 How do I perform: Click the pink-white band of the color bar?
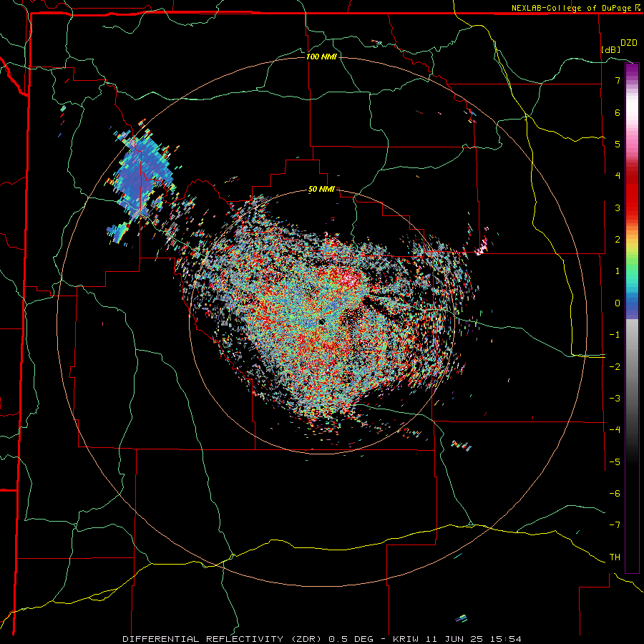tap(632, 123)
